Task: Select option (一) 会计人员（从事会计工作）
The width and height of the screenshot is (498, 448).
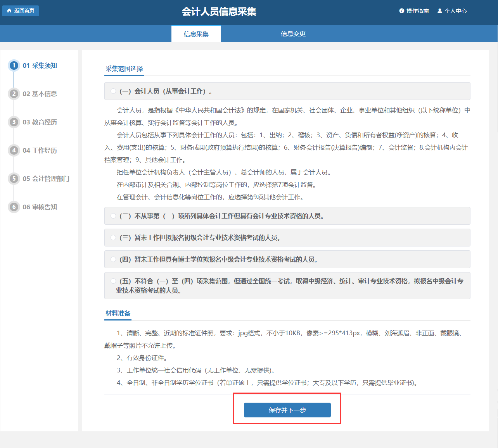Action: [113, 91]
